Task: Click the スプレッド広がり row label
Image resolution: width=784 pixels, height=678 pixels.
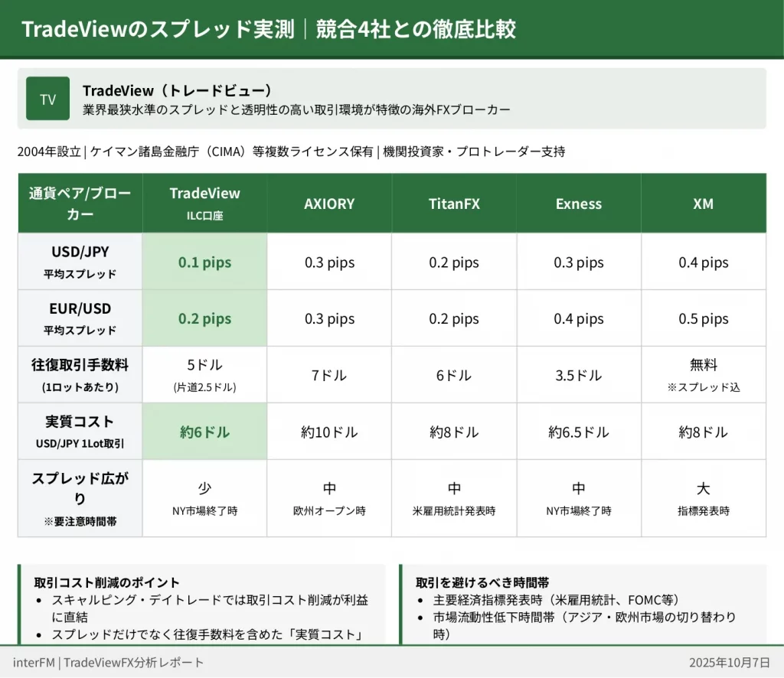Action: point(80,497)
